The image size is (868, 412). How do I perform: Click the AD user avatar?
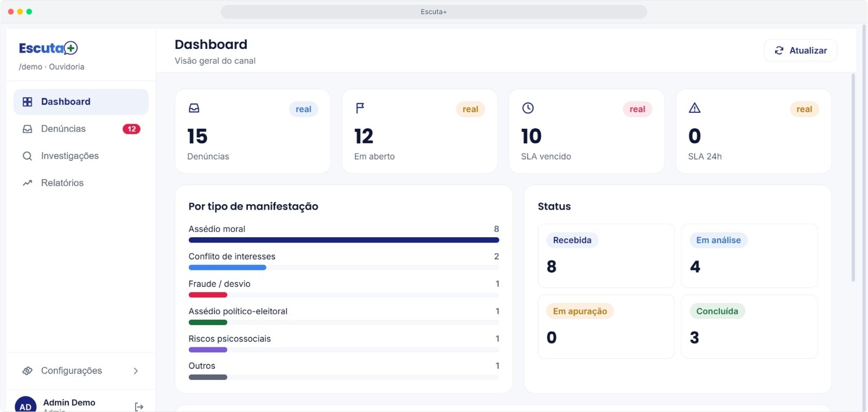[25, 405]
